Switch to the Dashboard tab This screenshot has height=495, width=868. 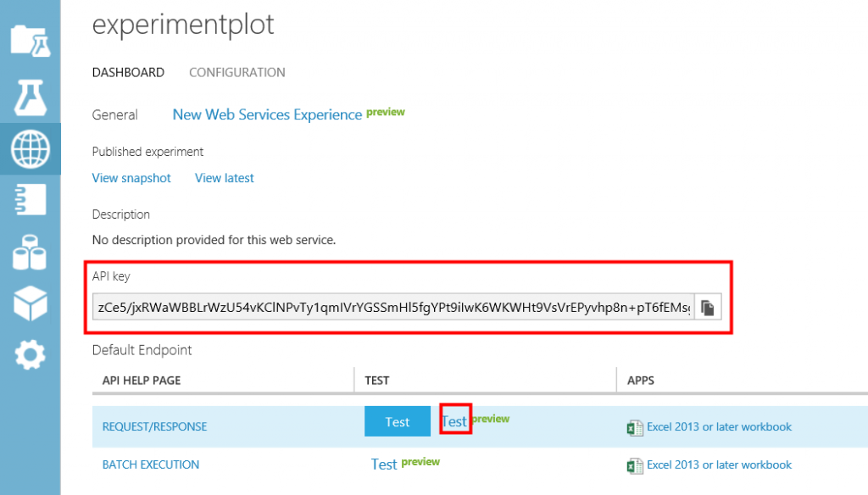128,73
